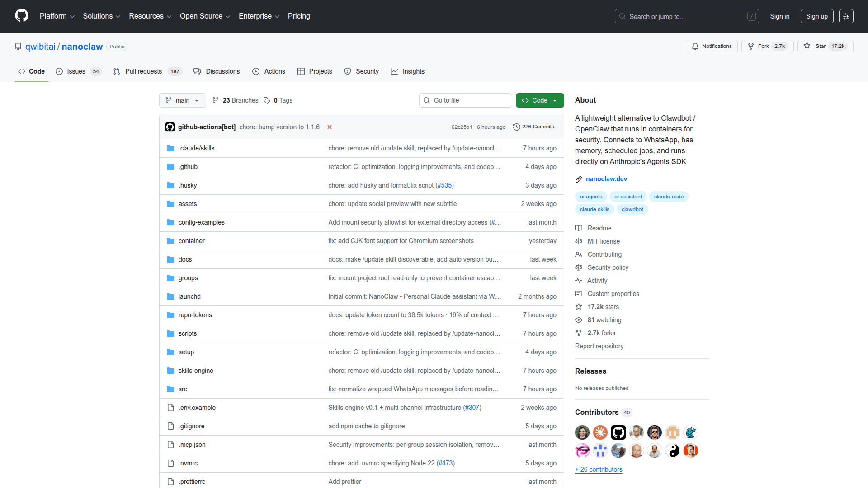Click the failed CI status X icon
The image size is (868, 488).
pyautogui.click(x=330, y=127)
